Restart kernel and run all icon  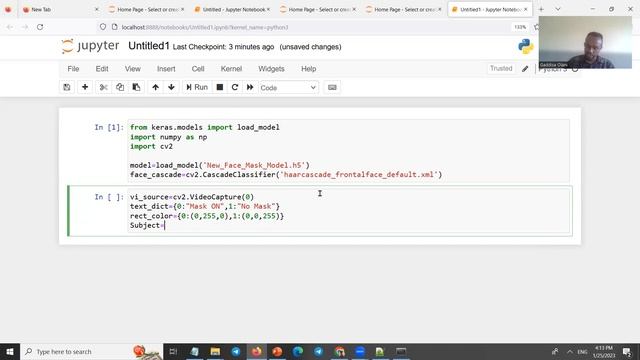click(250, 87)
